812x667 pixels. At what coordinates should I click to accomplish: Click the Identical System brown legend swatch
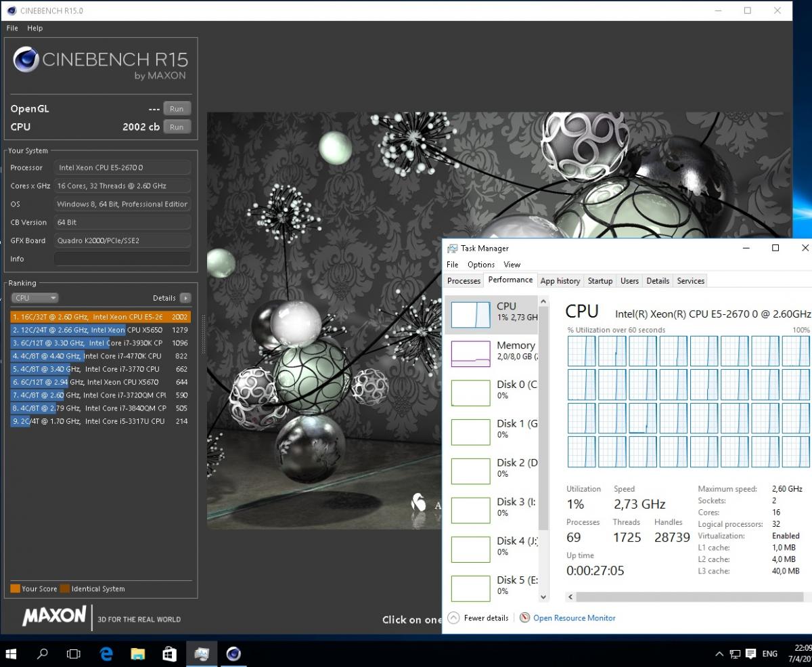click(x=64, y=588)
